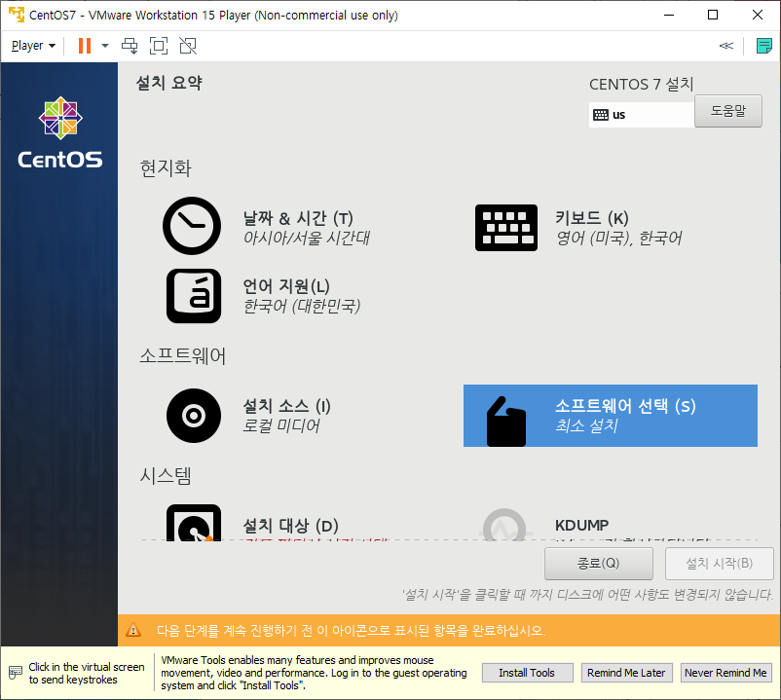
Task: Open the installation destination disk icon
Action: (194, 523)
